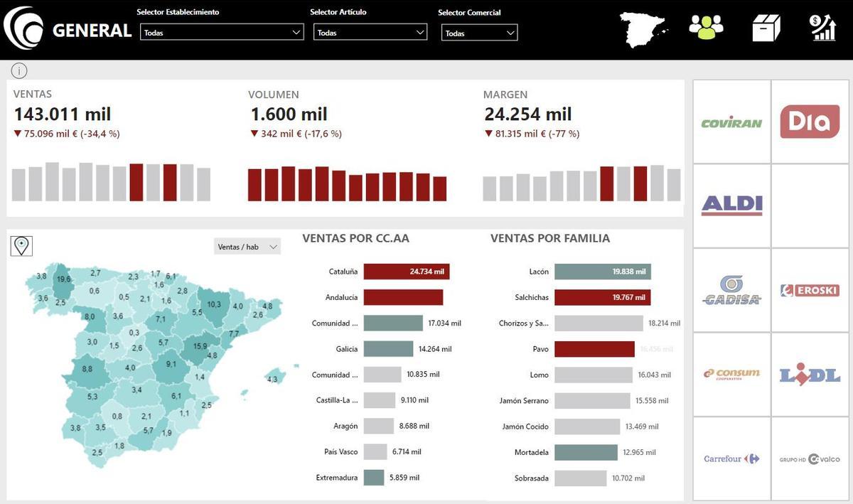Open the info icon below the header
Image resolution: width=853 pixels, height=504 pixels.
[18, 70]
